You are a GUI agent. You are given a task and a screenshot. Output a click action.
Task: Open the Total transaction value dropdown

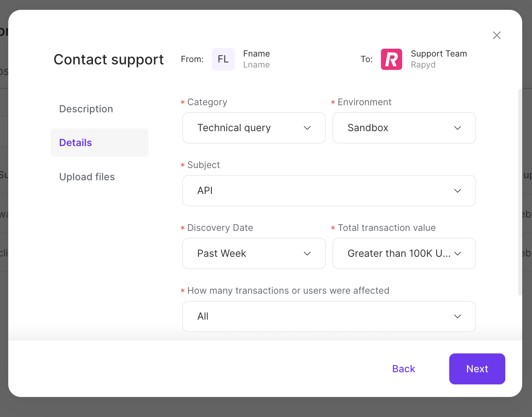pos(404,253)
